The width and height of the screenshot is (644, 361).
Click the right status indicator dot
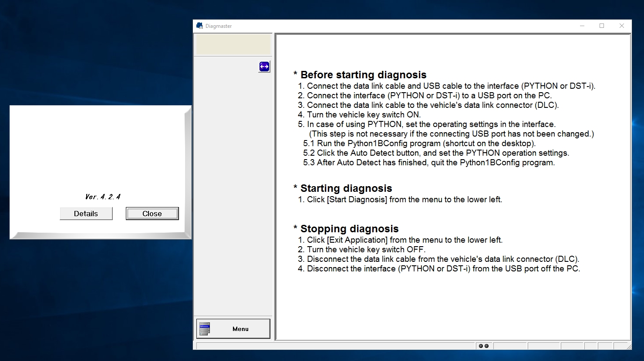coord(486,345)
